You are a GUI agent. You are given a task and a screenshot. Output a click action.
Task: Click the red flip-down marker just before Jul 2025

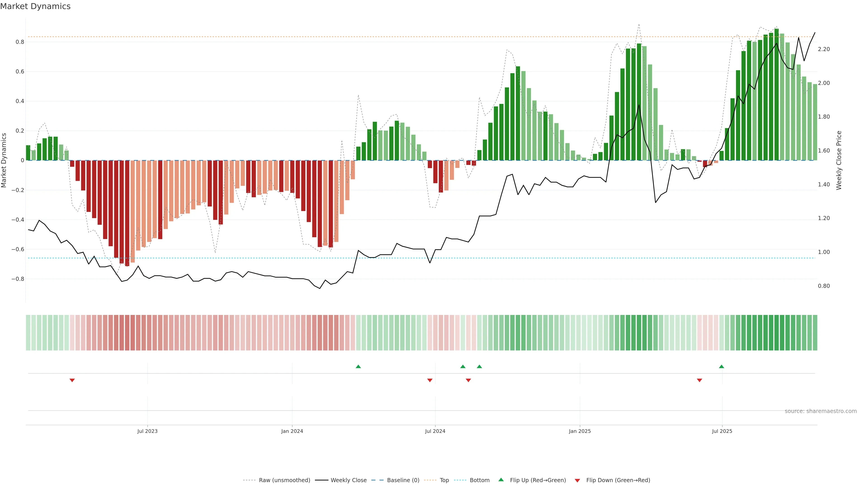[700, 380]
